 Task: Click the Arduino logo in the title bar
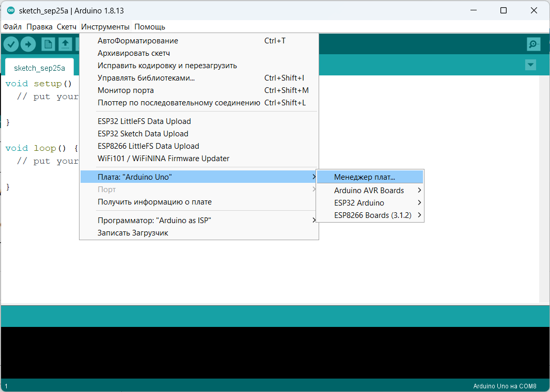point(11,10)
